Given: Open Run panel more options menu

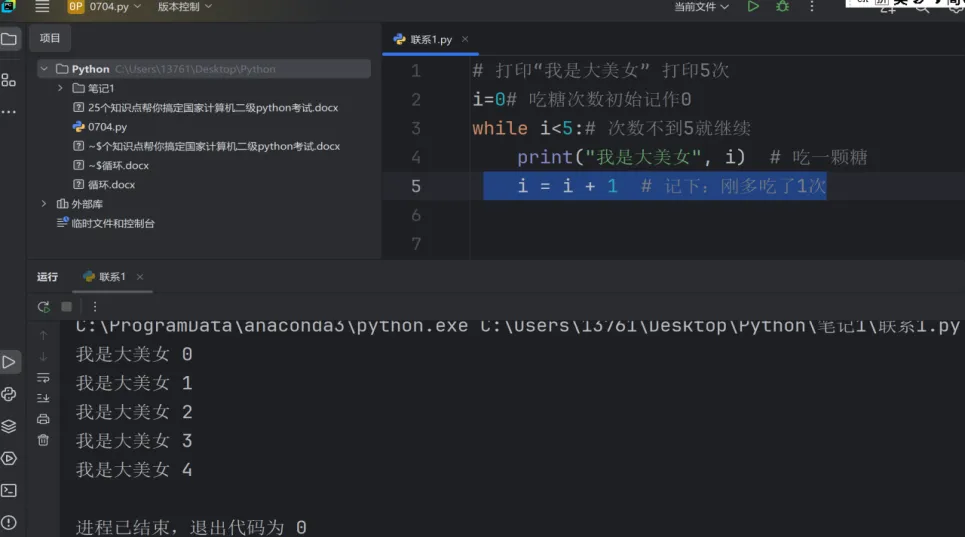Looking at the screenshot, I should click(94, 307).
